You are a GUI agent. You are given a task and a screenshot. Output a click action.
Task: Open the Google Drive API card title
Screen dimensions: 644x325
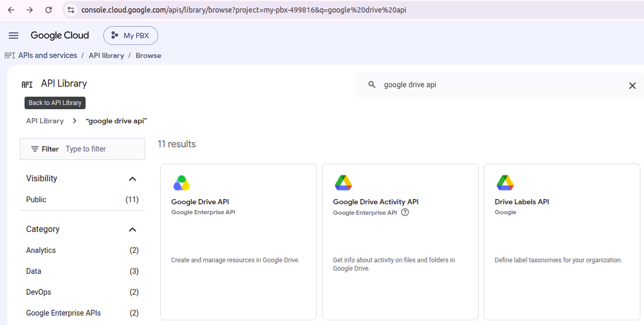pos(200,202)
